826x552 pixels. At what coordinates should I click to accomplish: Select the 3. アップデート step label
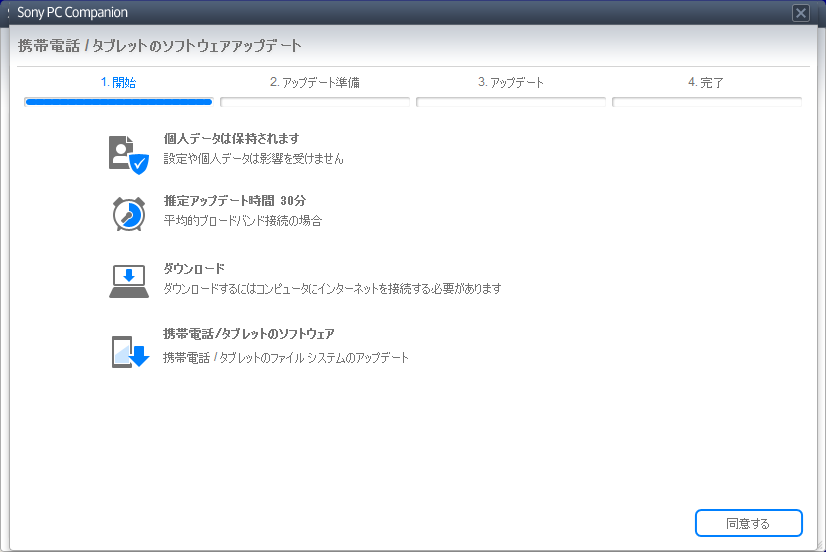[510, 82]
